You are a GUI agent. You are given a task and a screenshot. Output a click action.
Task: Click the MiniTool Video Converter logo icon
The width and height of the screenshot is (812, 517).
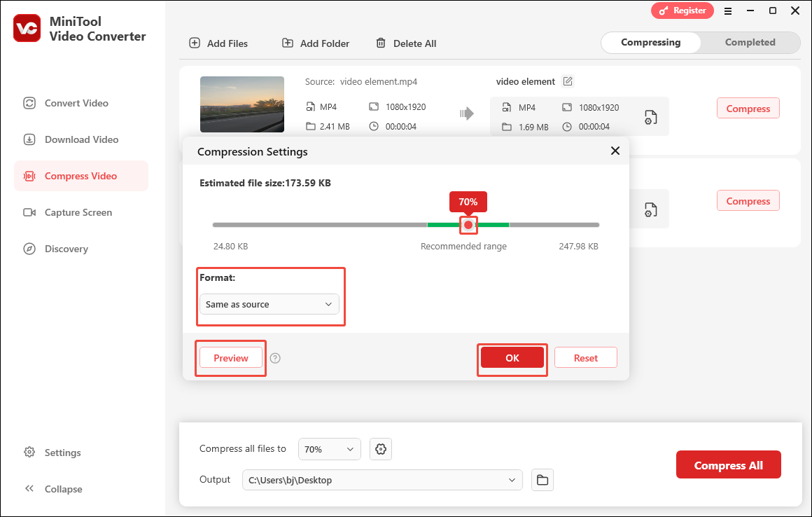click(27, 28)
